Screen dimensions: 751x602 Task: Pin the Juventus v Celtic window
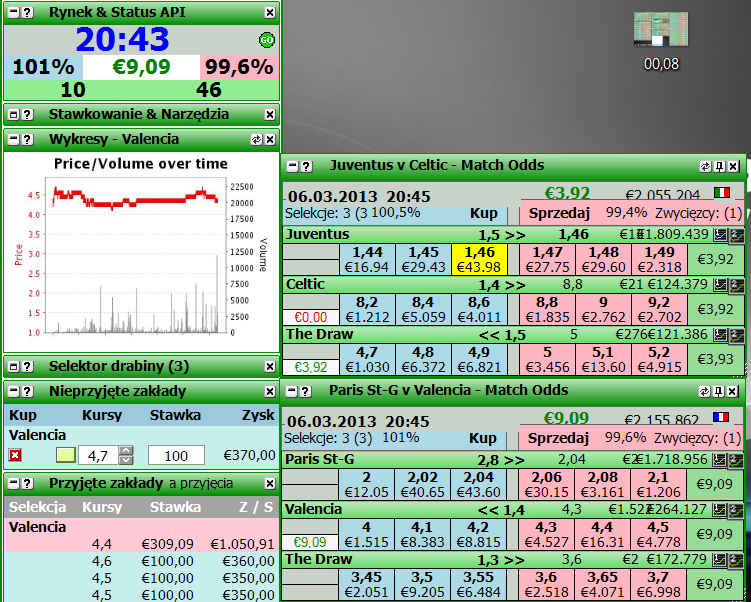tap(719, 166)
